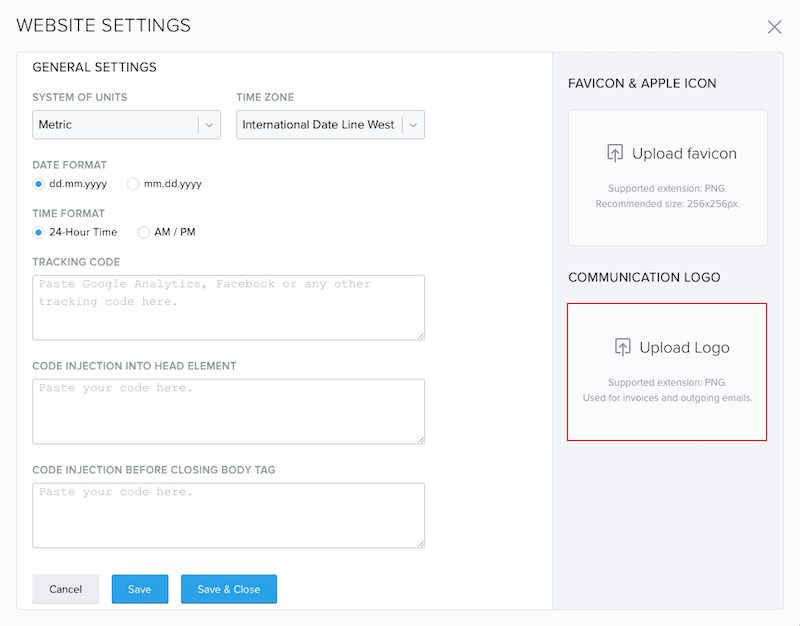The height and width of the screenshot is (626, 800).
Task: Click the Save button
Action: point(140,589)
